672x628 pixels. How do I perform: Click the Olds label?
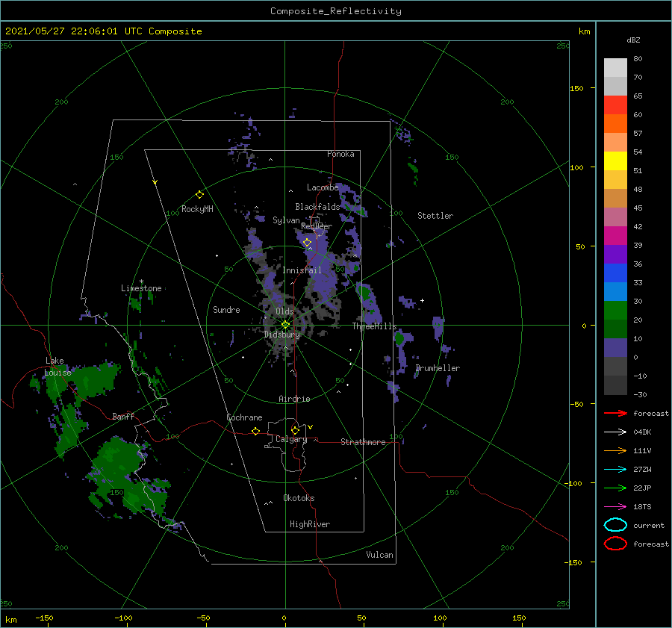(x=284, y=311)
